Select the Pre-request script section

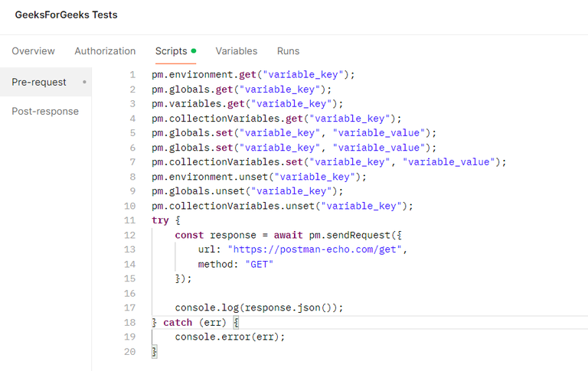click(46, 82)
